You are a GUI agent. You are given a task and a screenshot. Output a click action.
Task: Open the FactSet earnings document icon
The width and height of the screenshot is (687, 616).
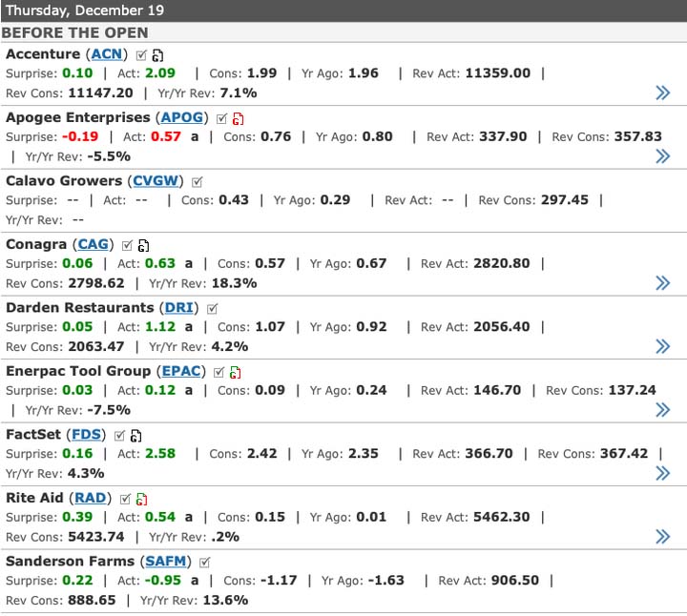coord(135,436)
